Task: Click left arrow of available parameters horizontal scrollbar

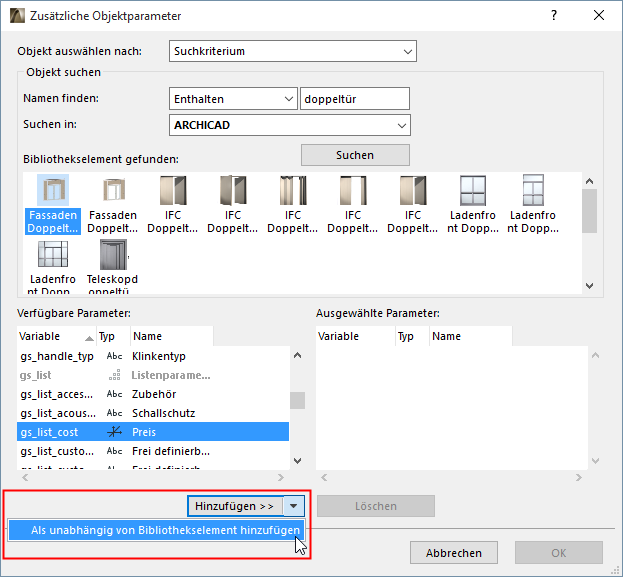Action: [x=25, y=477]
